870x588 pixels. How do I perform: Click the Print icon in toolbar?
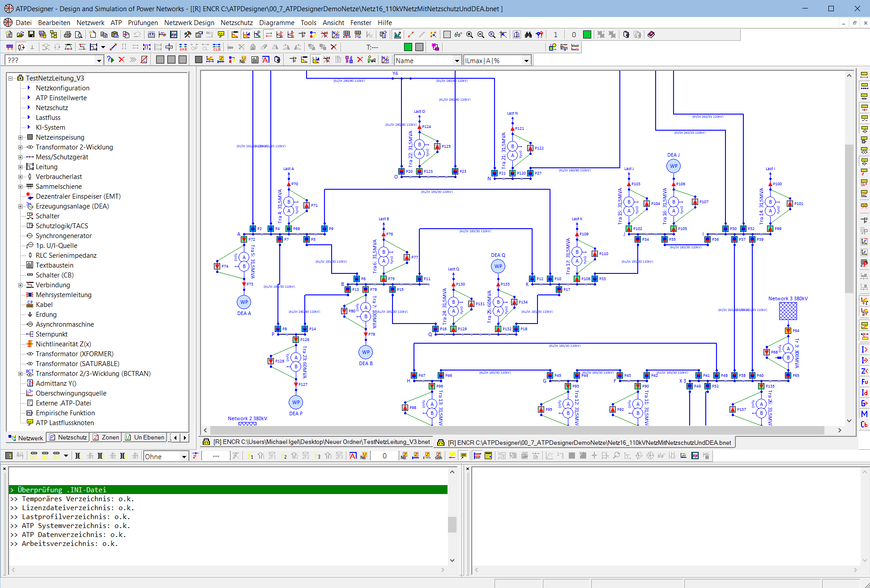[x=67, y=34]
